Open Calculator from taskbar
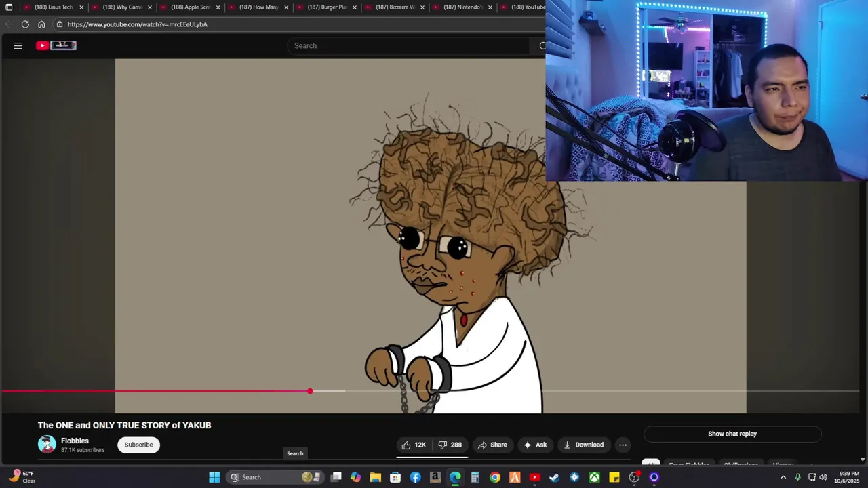The height and width of the screenshot is (488, 868). 475,477
